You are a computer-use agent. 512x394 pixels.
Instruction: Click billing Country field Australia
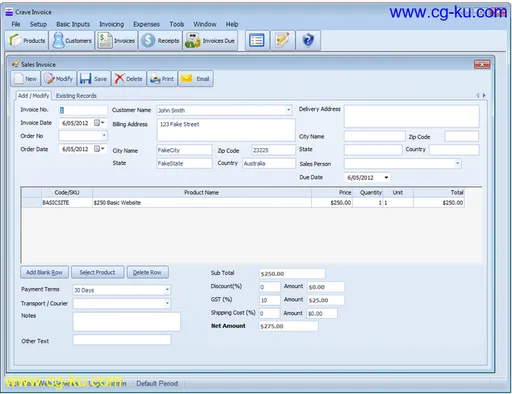[x=269, y=163]
